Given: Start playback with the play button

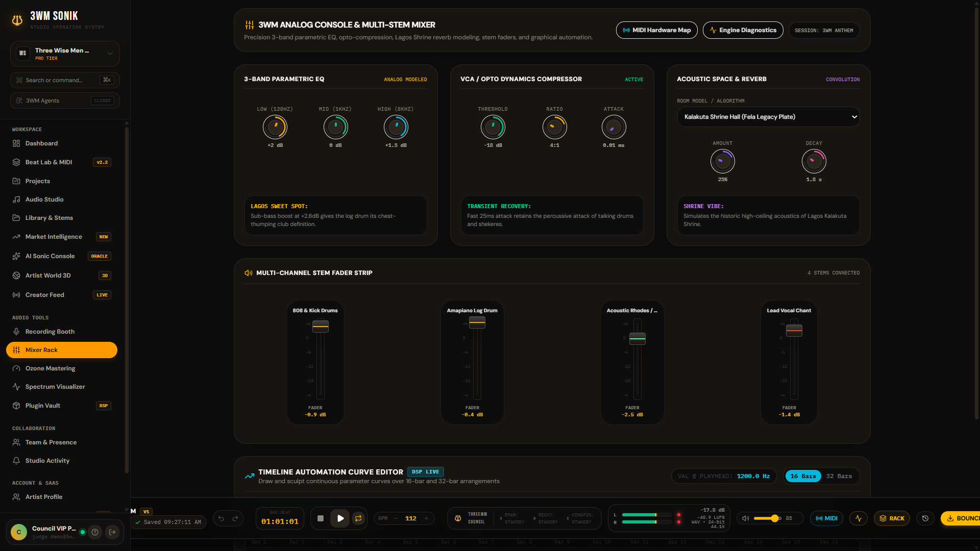Looking at the screenshot, I should point(340,518).
